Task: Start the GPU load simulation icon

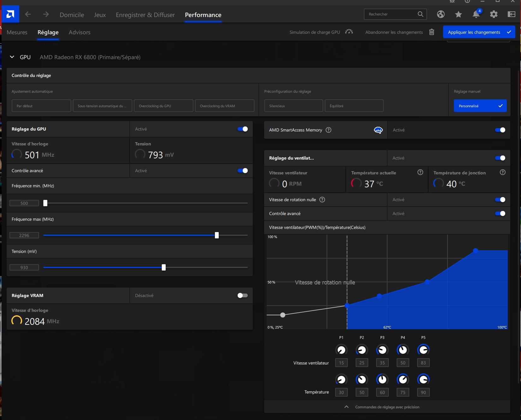Action: click(349, 32)
